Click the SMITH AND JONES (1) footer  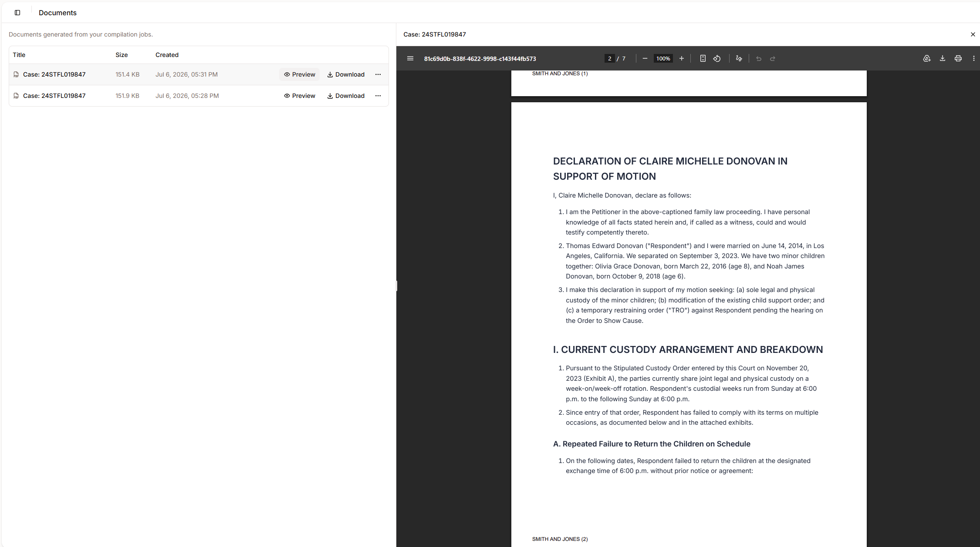[560, 74]
